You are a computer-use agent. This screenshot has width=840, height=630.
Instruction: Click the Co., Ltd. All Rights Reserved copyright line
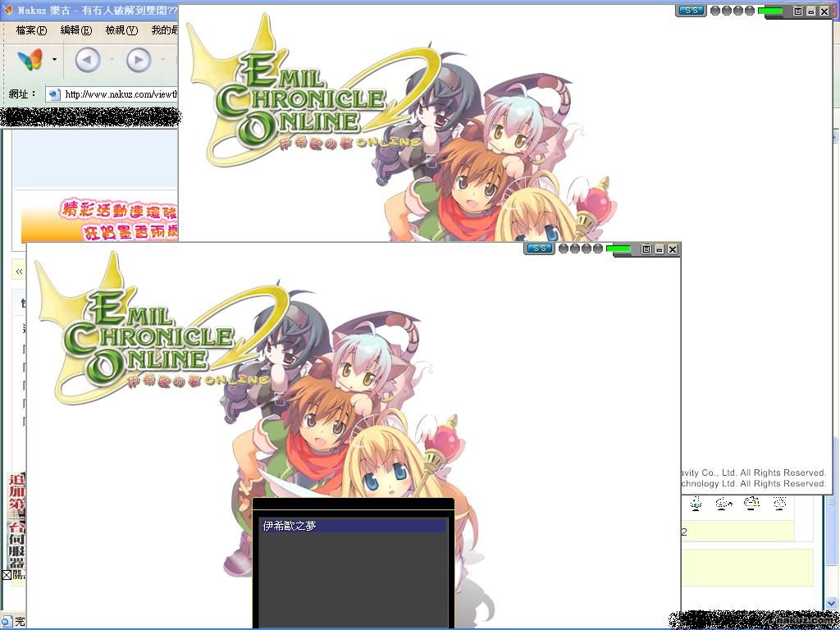coord(755,472)
